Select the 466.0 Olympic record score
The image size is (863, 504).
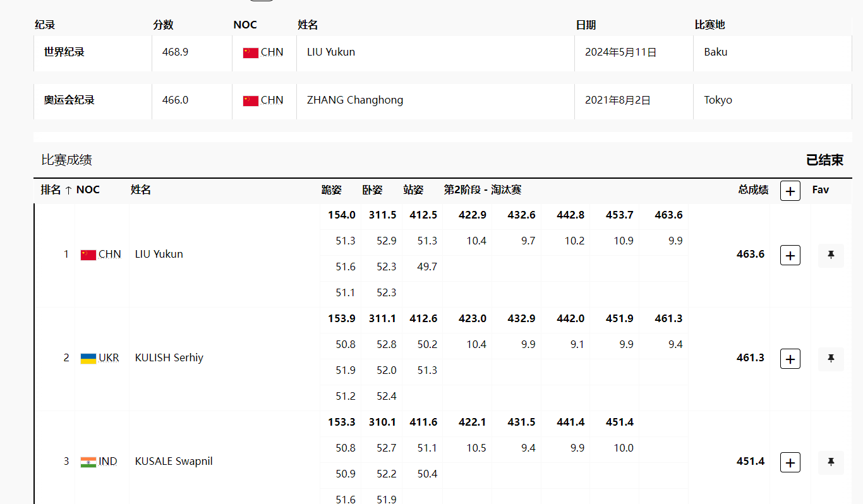coord(175,100)
